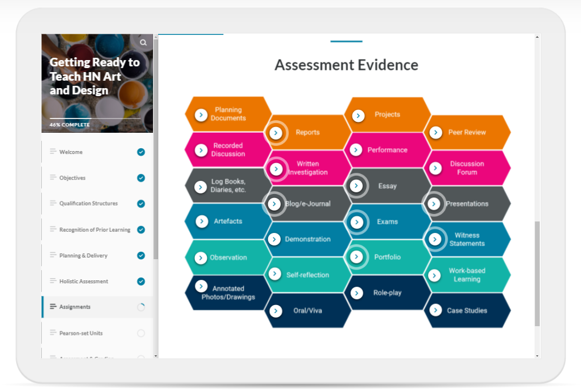Open the Objectives lesson in sidebar
The image size is (581, 392).
tap(72, 178)
